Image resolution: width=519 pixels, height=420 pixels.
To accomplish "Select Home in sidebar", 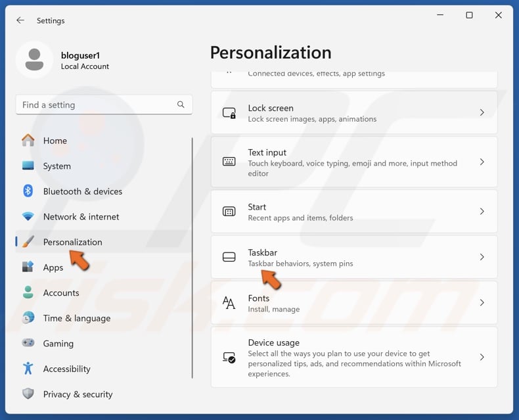I will pyautogui.click(x=103, y=141).
